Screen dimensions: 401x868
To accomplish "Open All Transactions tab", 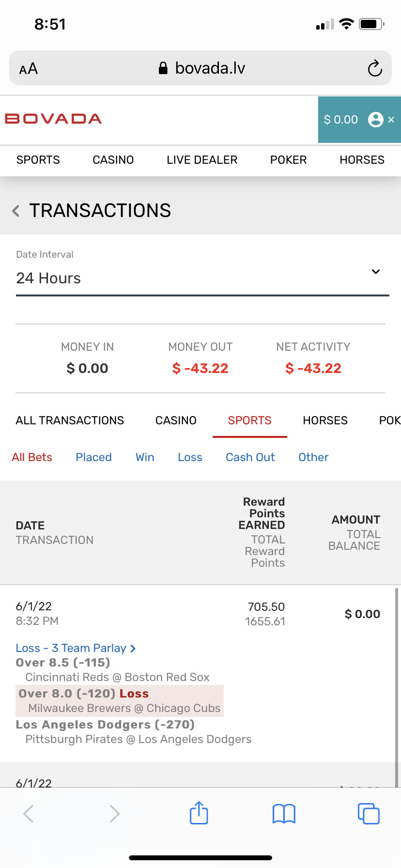I will 70,420.
